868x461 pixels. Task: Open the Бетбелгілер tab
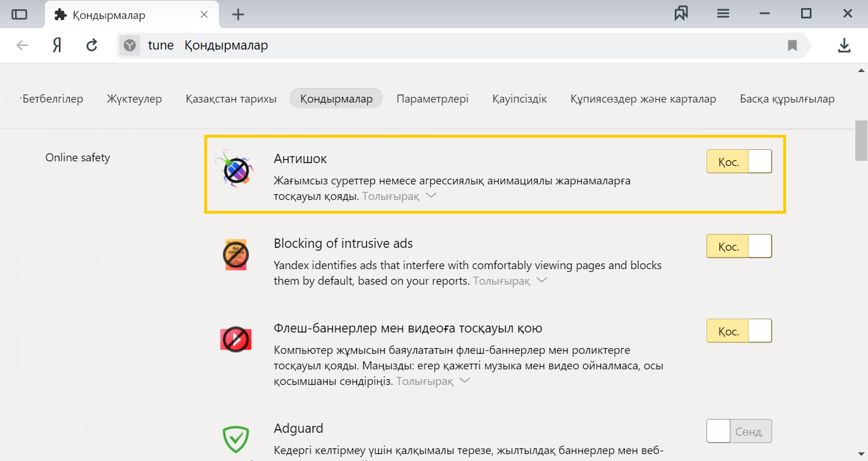pyautogui.click(x=52, y=99)
